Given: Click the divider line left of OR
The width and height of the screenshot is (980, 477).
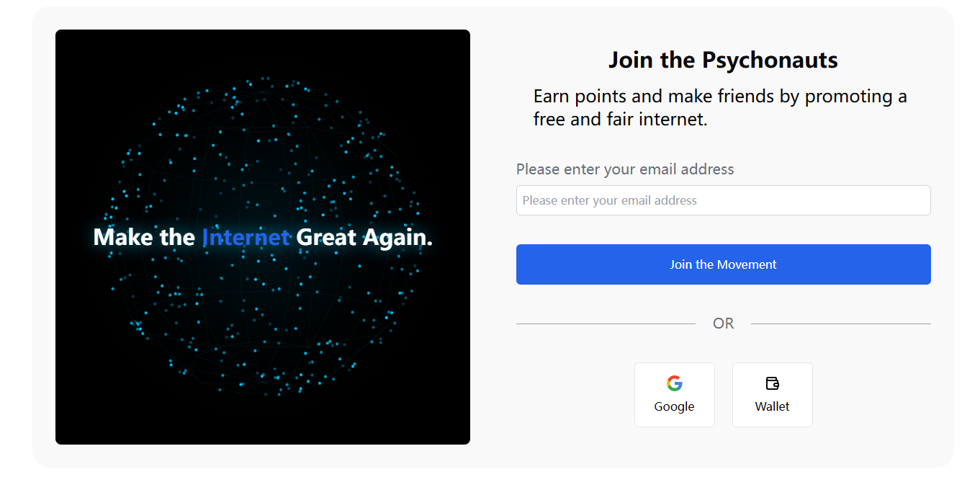Looking at the screenshot, I should point(605,324).
